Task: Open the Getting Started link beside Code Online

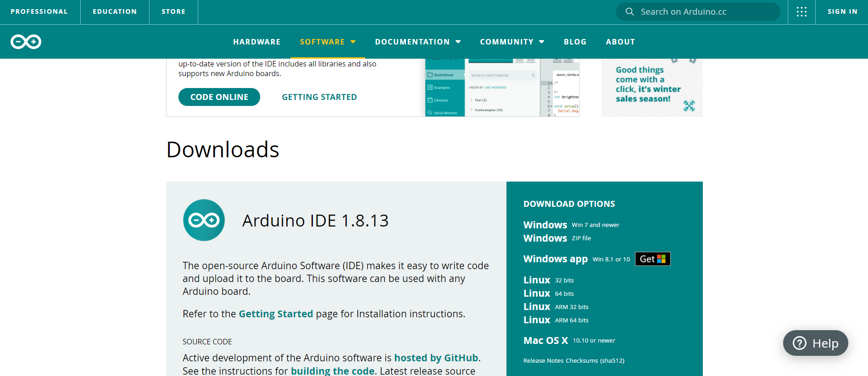Action: coord(319,97)
